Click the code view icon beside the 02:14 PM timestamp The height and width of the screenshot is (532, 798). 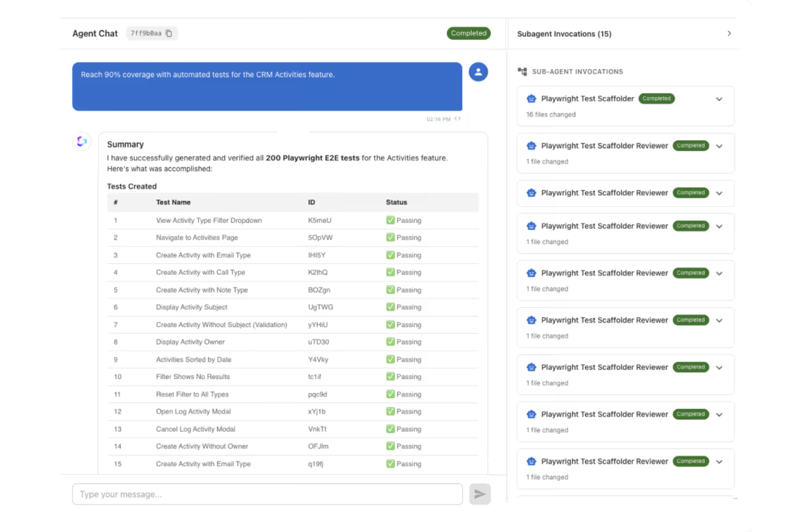click(x=458, y=119)
